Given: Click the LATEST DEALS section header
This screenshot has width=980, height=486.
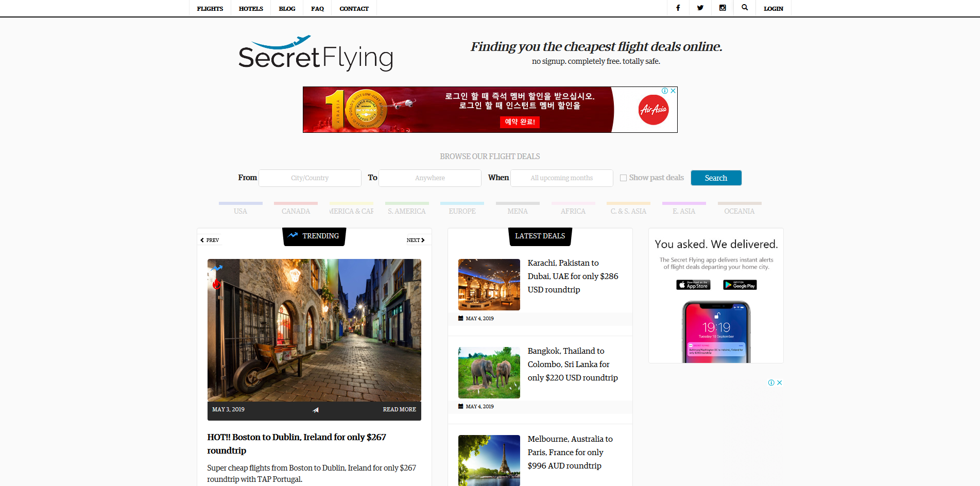Looking at the screenshot, I should click(x=540, y=236).
